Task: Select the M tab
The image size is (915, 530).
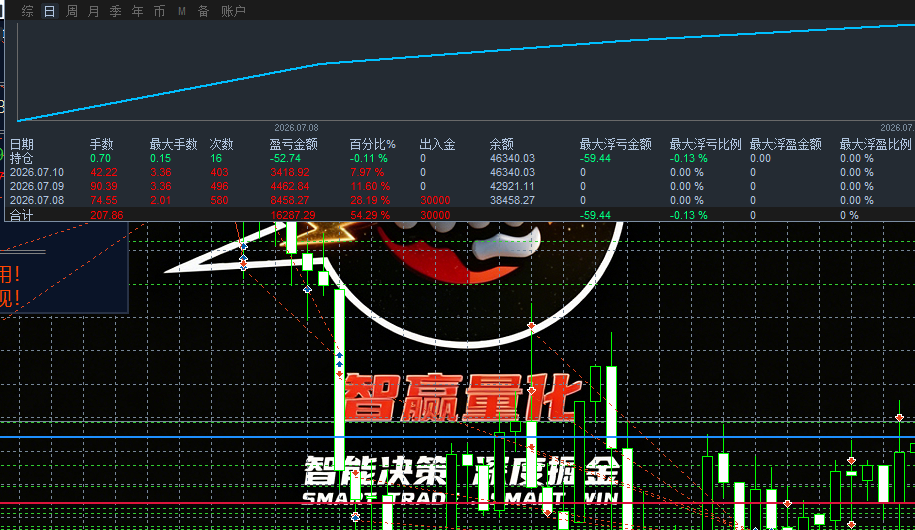Action: 181,11
